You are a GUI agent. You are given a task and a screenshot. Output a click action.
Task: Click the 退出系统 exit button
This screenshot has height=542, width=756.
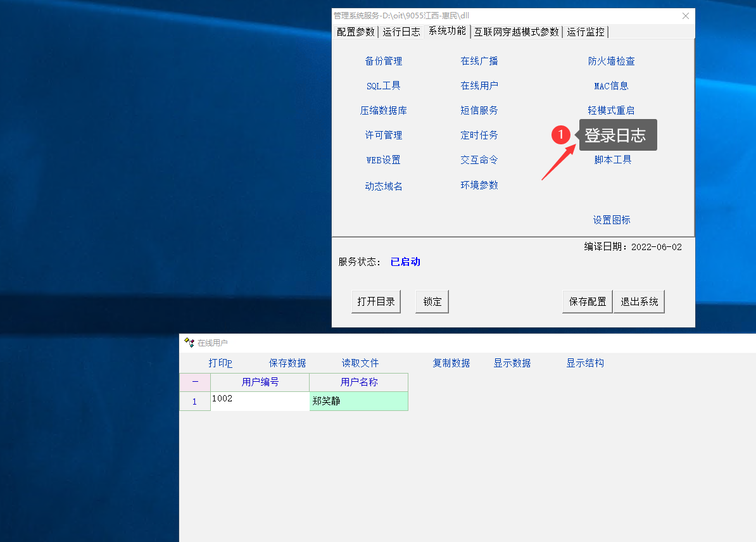tap(639, 302)
